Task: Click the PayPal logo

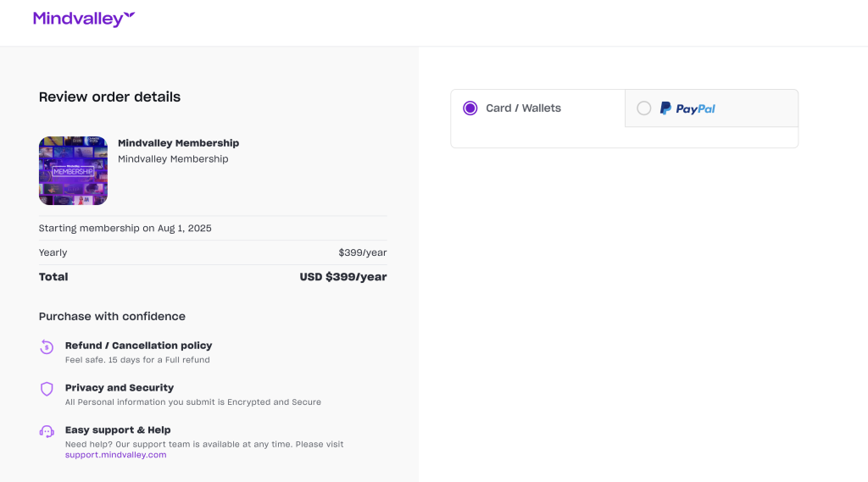Action: coord(687,108)
